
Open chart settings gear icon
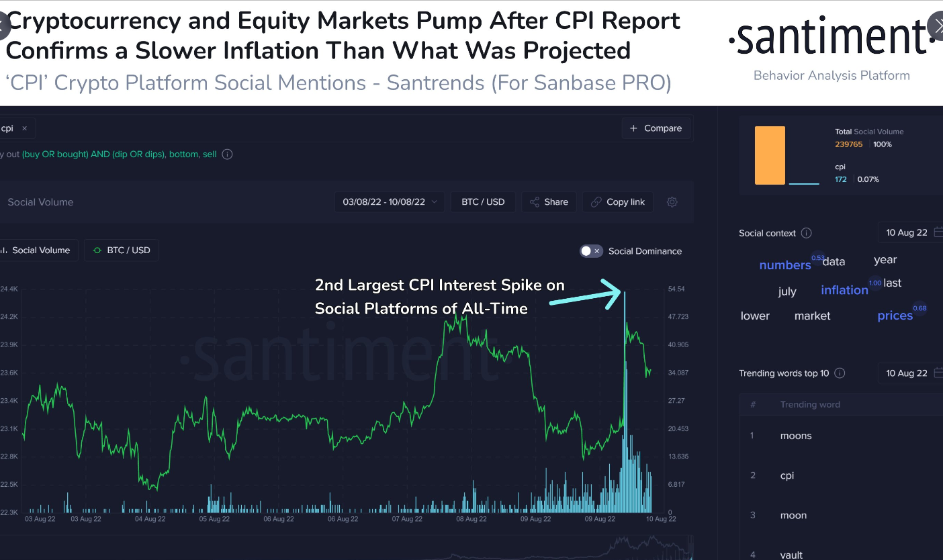672,202
